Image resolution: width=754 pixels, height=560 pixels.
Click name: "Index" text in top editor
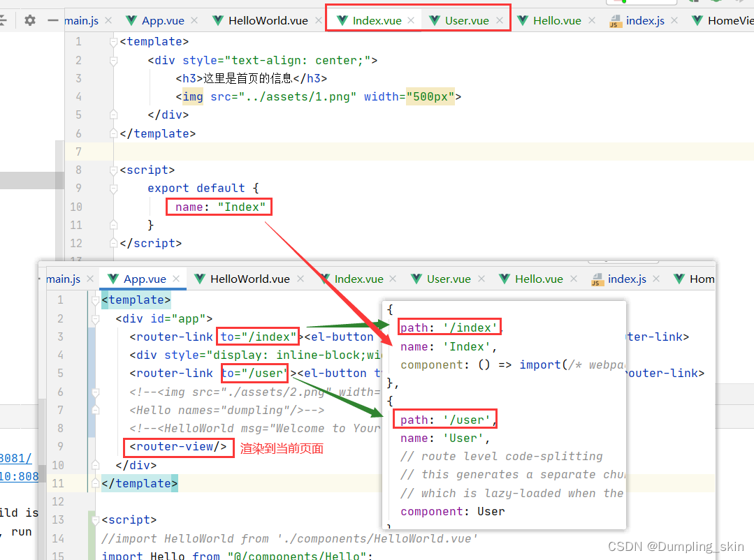pos(220,207)
